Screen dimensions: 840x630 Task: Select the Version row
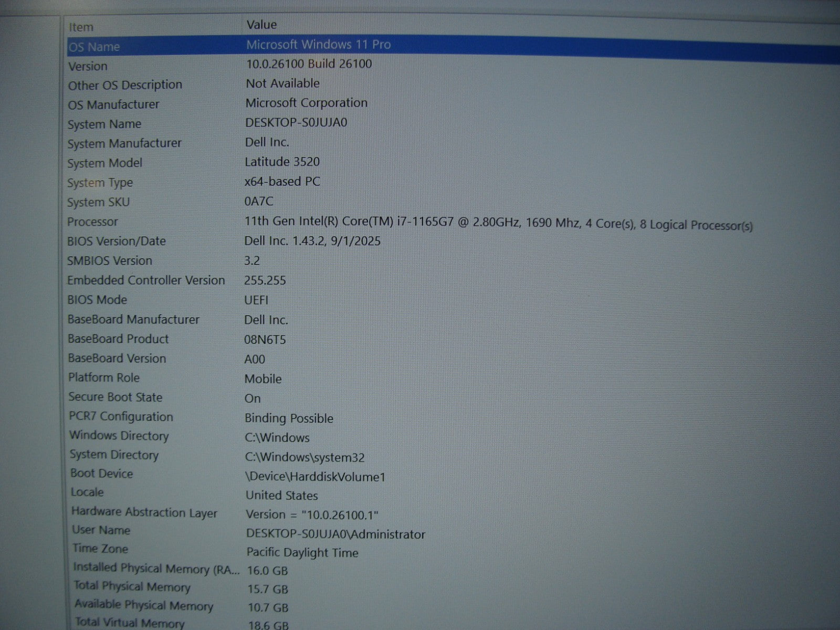(x=88, y=66)
